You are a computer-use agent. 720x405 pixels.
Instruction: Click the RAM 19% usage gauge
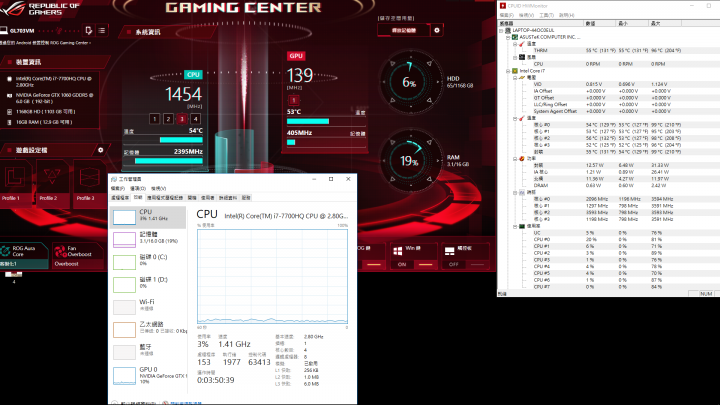coord(410,161)
